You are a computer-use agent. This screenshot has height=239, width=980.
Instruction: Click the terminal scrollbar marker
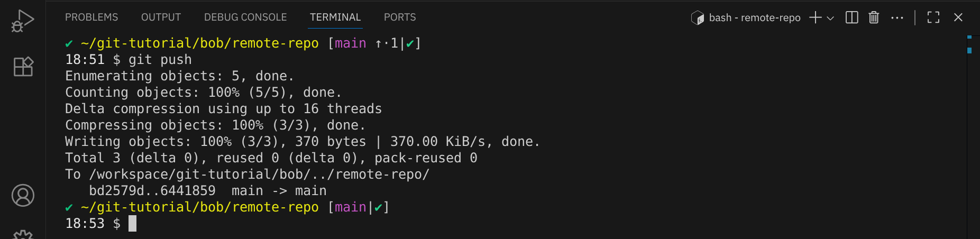point(969,50)
